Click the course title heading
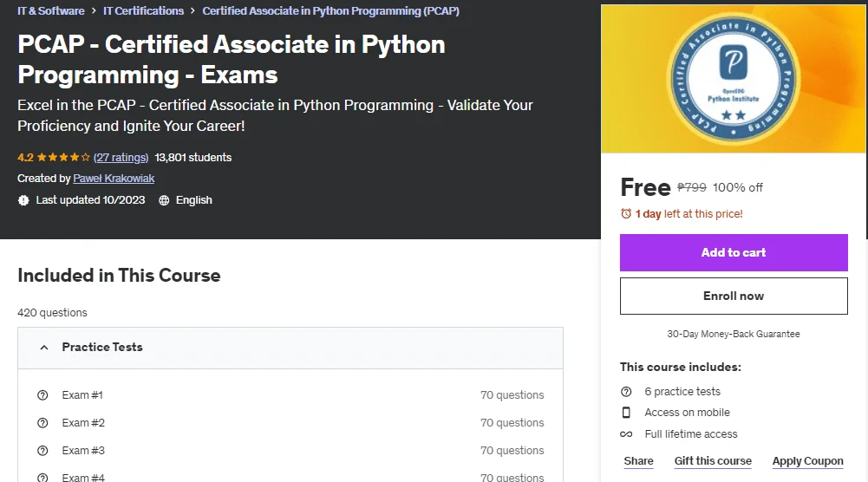 232,59
